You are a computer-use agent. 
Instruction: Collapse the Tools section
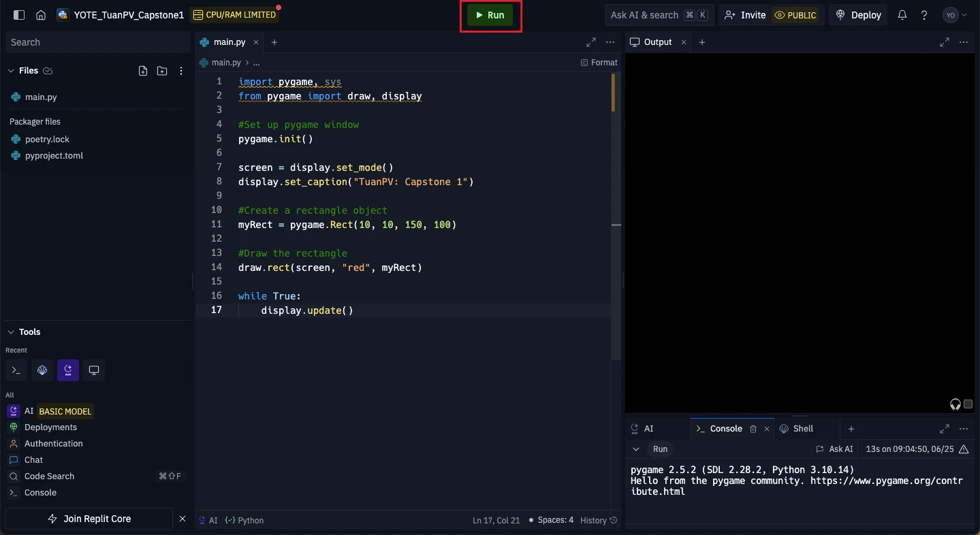pos(11,332)
